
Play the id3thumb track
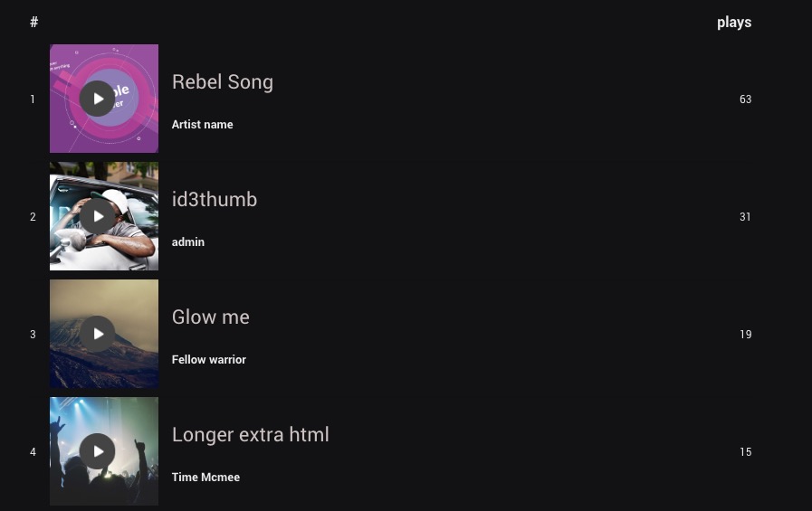coord(97,216)
